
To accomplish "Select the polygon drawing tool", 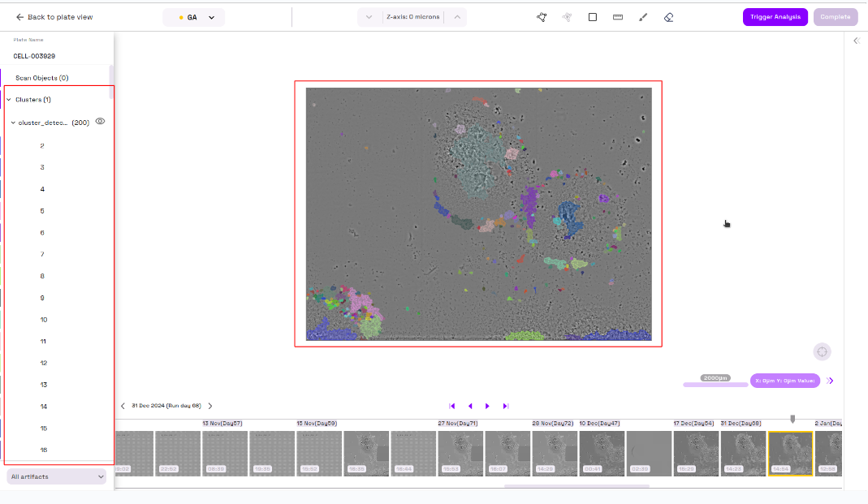I will (x=542, y=17).
